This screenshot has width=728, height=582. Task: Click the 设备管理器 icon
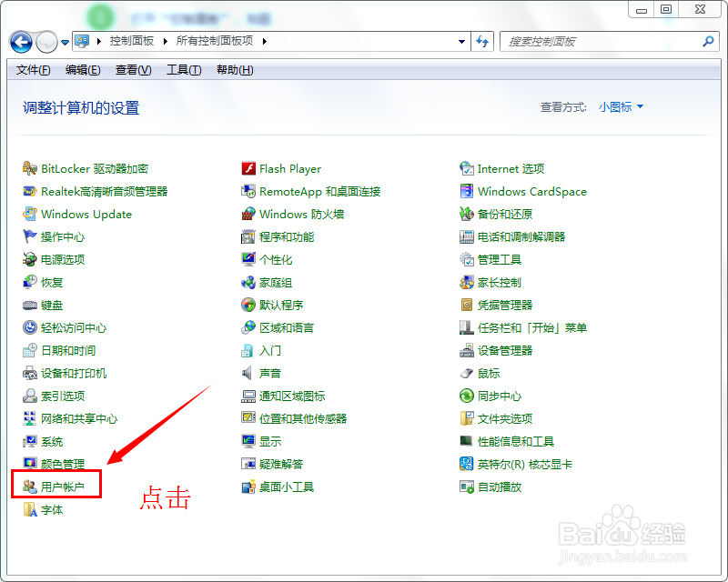467,350
